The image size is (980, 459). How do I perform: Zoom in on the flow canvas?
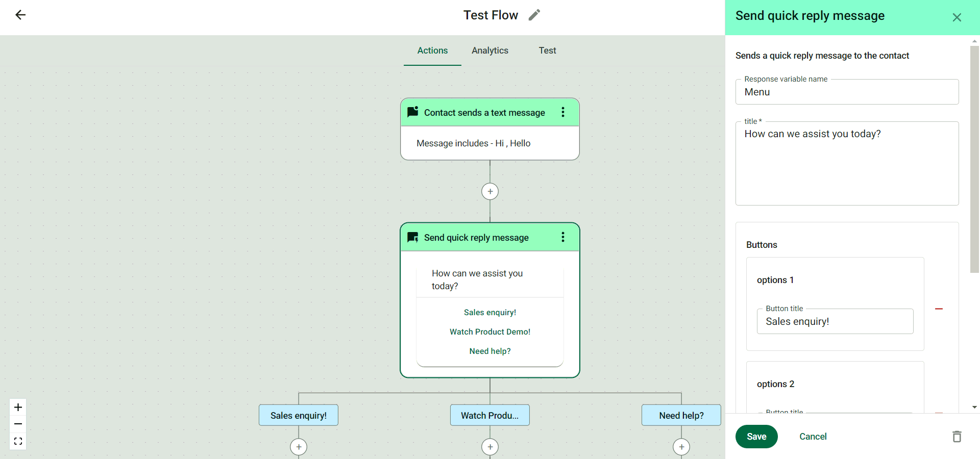pyautogui.click(x=18, y=407)
